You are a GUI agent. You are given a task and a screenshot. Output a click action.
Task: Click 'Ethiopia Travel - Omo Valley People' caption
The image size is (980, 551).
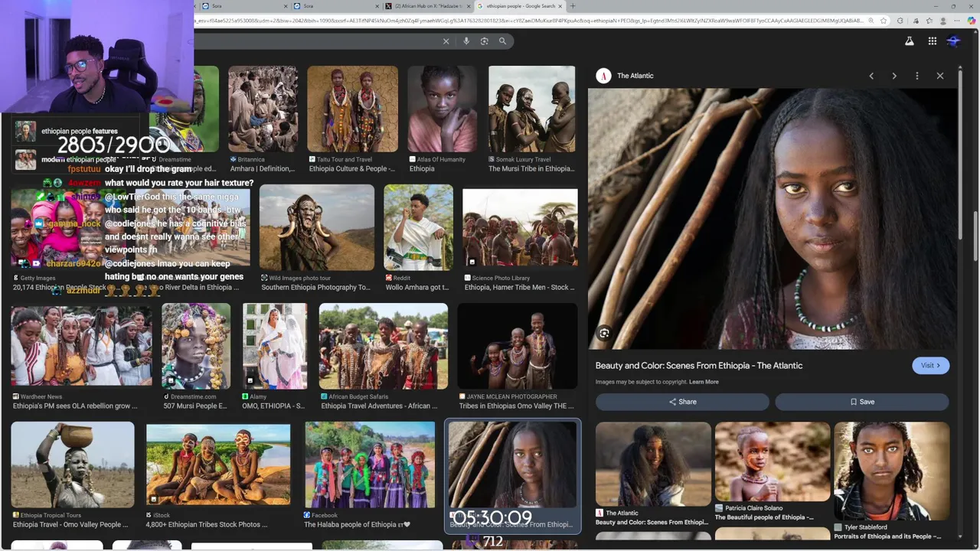[71, 525]
